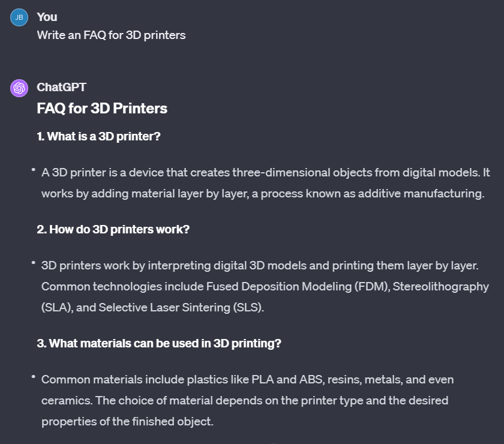The height and width of the screenshot is (444, 504).
Task: Click the "You" sender name
Action: pos(47,17)
